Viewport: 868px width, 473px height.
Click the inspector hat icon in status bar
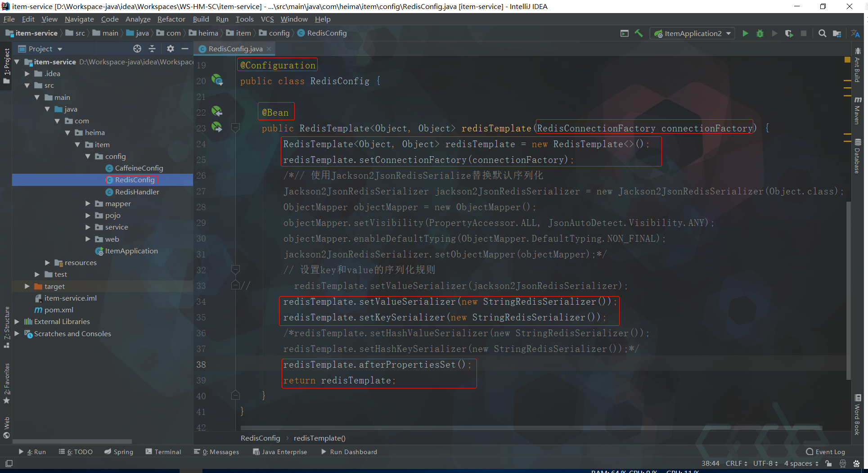[843, 463]
